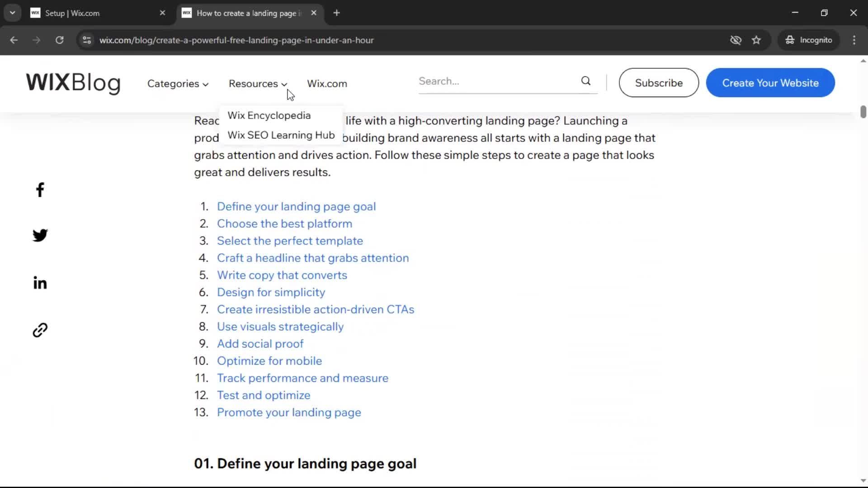Click the scrollbar up arrow
Viewport: 868px width, 488px height.
coord(863,61)
